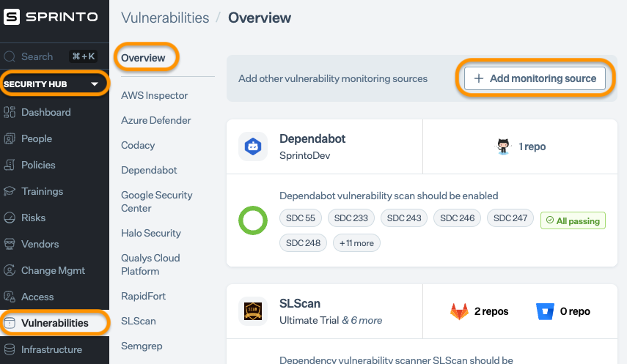This screenshot has height=364, width=627.
Task: Click the SLScan logo icon
Action: (x=253, y=311)
